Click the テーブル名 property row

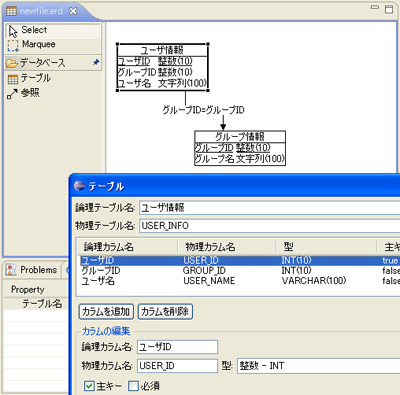click(x=36, y=304)
